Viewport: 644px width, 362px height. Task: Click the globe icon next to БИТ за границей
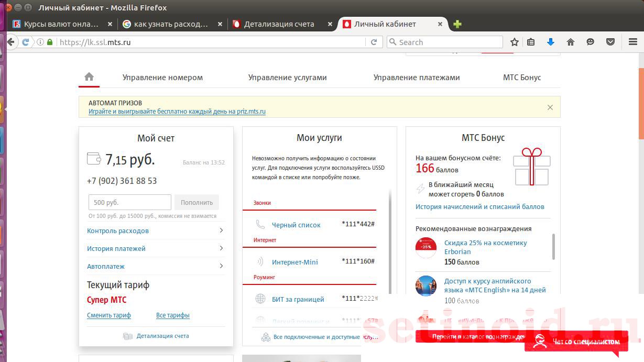(x=260, y=299)
